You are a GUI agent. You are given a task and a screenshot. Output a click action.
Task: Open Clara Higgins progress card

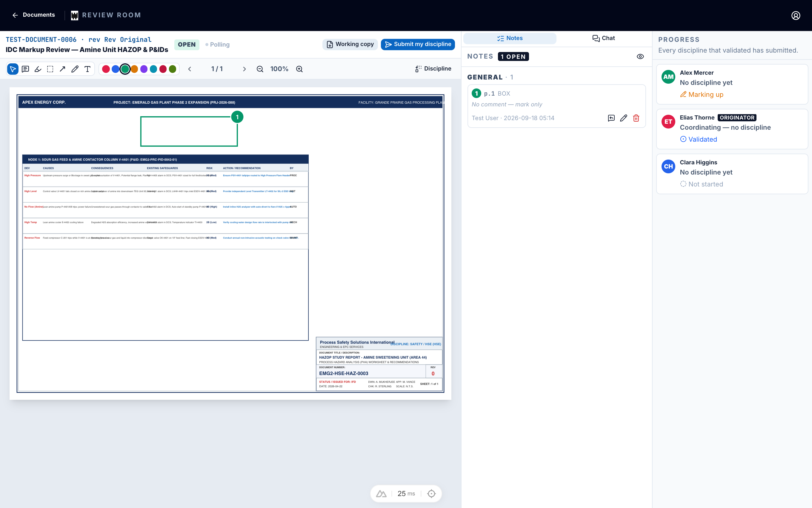(x=732, y=173)
